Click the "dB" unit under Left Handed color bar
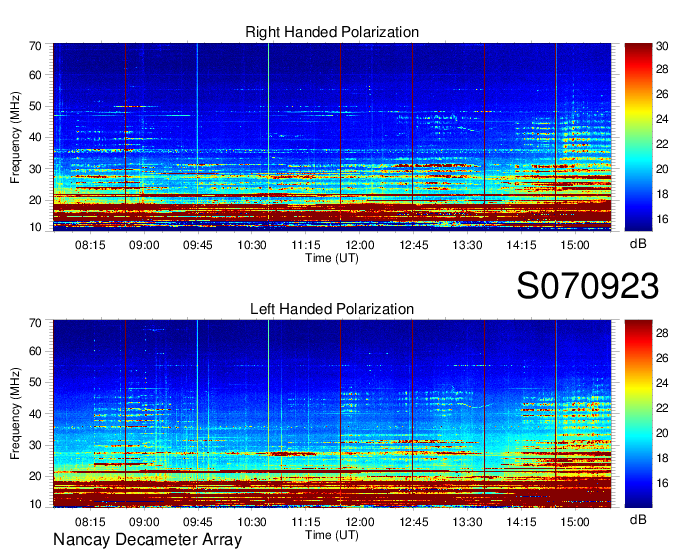The height and width of the screenshot is (552, 680). 638,520
